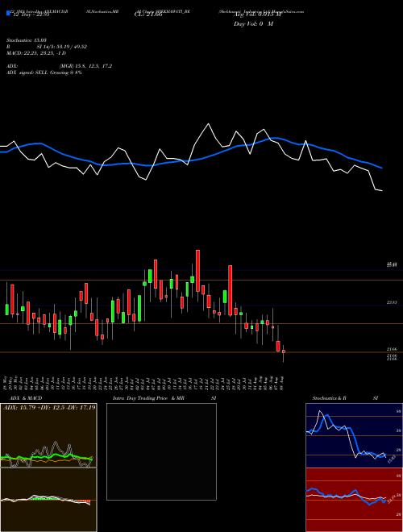Open the MACD chart below the ADX chart
Viewport: 403px width, 532px height.
click(48, 500)
